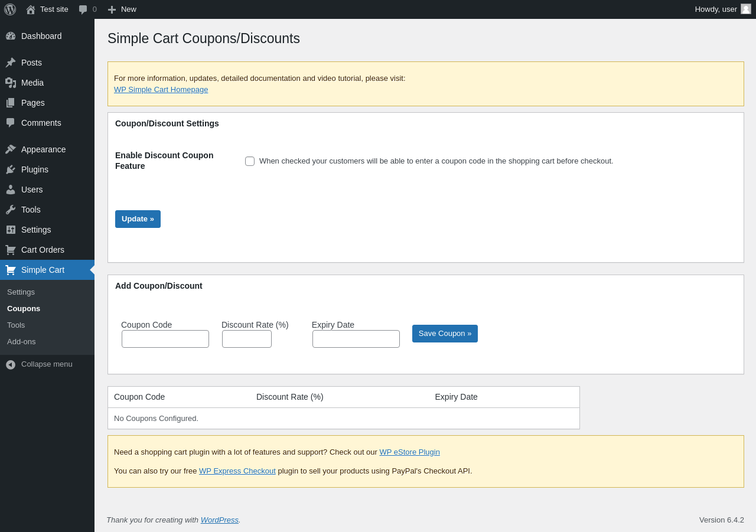The width and height of the screenshot is (756, 532).
Task: Click the user avatar in top bar
Action: (x=746, y=9)
